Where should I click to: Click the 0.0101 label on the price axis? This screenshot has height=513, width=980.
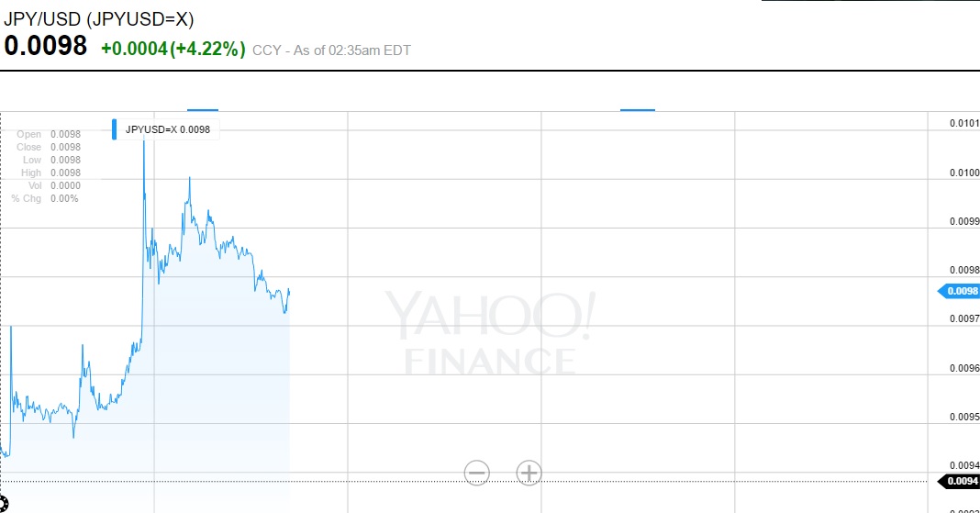[x=963, y=124]
